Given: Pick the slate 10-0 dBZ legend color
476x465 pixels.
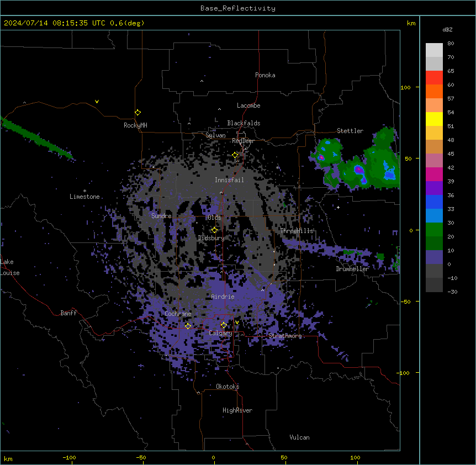Looking at the screenshot, I should (x=434, y=257).
